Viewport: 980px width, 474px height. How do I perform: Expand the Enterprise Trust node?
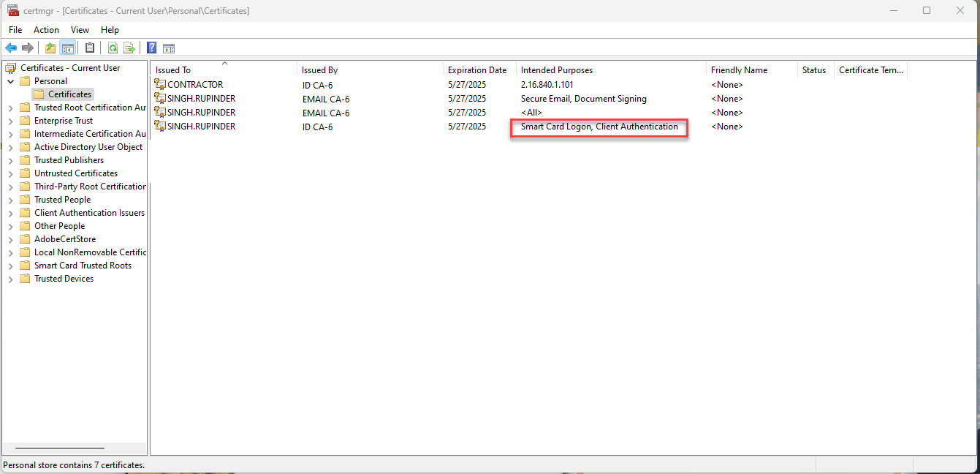point(11,121)
